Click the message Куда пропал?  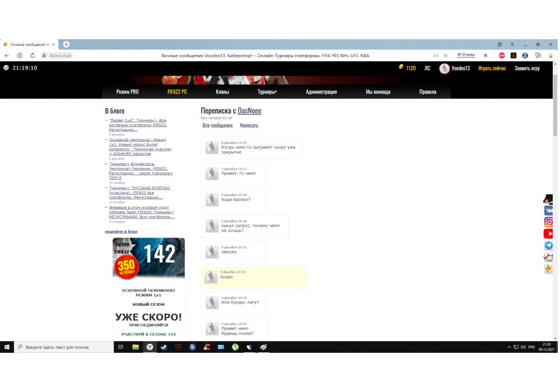point(233,200)
